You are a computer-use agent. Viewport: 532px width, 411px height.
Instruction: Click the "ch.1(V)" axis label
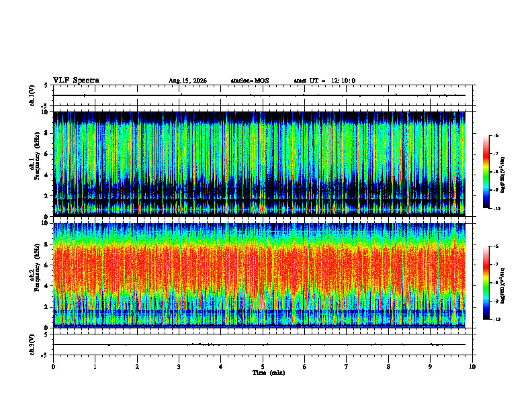click(32, 95)
